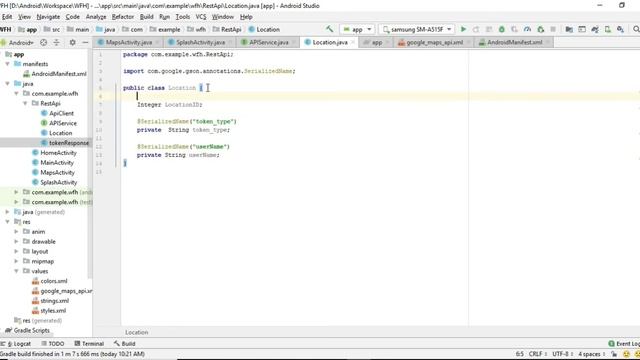Viewport: 640px width, 360px height.
Task: Hide the Project panel with the minus icon
Action: (x=85, y=42)
